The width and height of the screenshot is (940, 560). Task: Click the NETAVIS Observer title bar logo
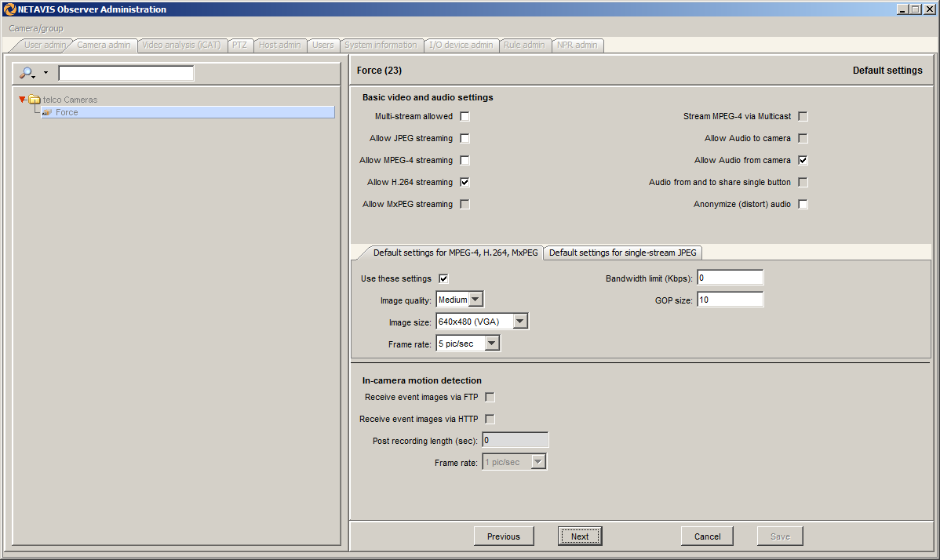[x=9, y=9]
